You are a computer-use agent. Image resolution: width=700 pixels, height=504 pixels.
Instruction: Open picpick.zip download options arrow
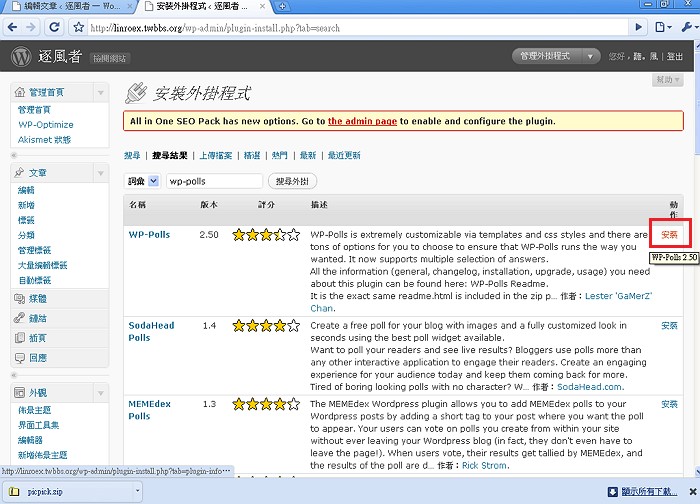pyautogui.click(x=138, y=492)
